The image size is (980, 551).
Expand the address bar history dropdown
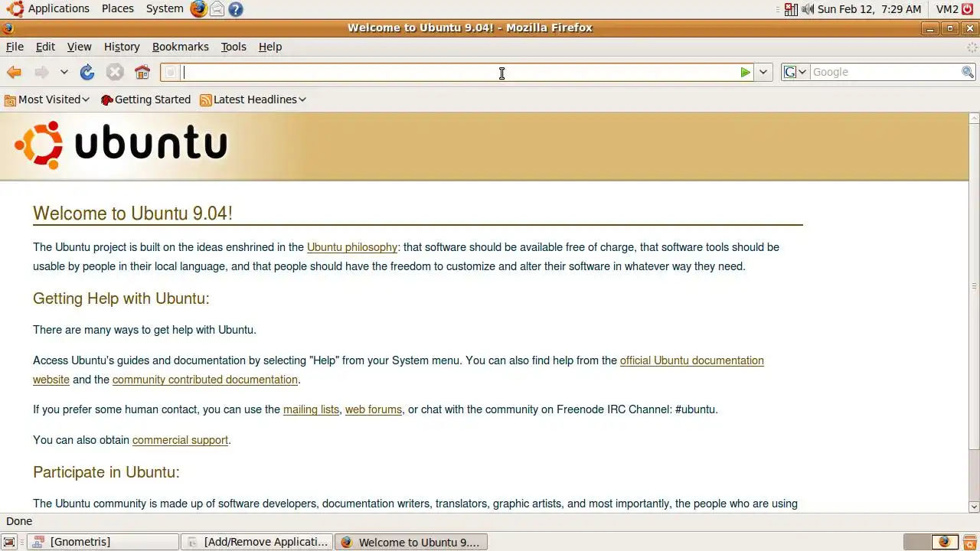[x=763, y=72]
